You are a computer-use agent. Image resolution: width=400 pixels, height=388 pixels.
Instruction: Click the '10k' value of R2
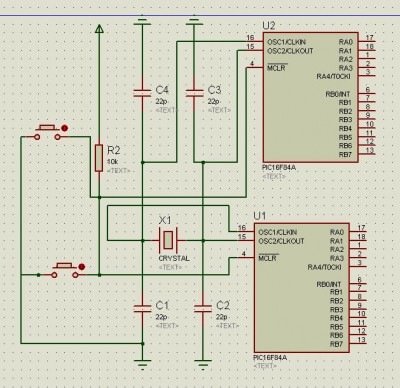(112, 162)
